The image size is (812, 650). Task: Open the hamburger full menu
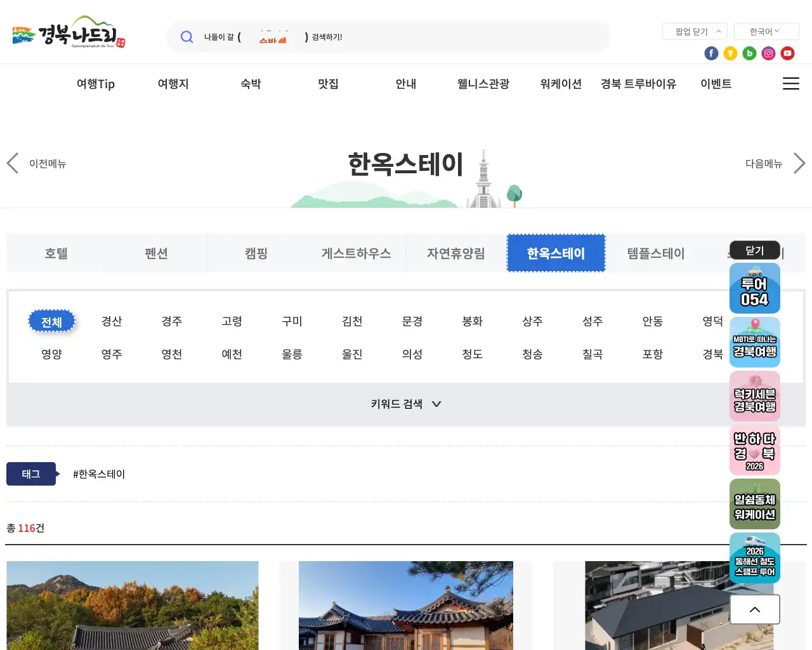[x=790, y=84]
